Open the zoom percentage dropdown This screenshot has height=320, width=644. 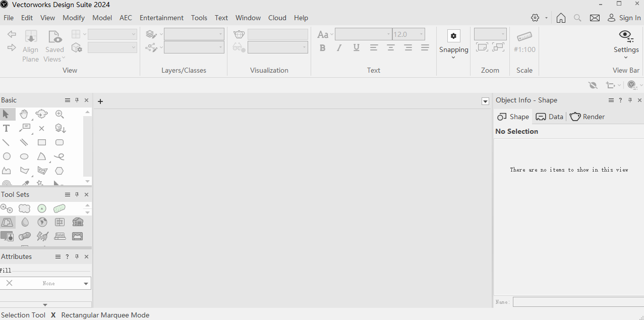pyautogui.click(x=490, y=34)
